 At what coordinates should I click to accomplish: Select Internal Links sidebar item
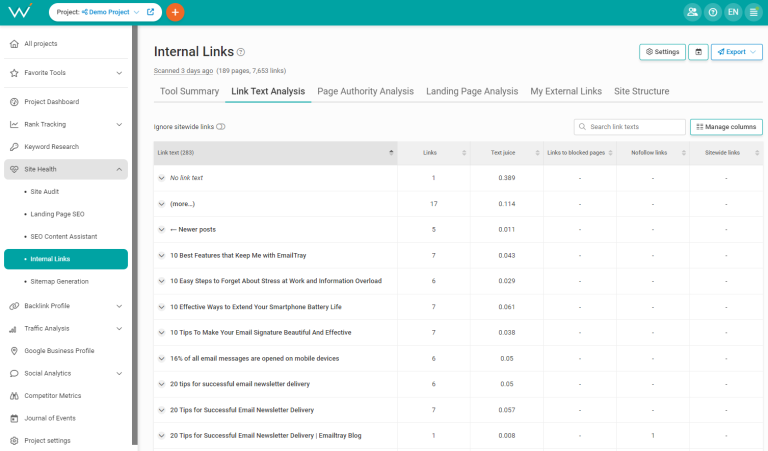[x=66, y=259]
